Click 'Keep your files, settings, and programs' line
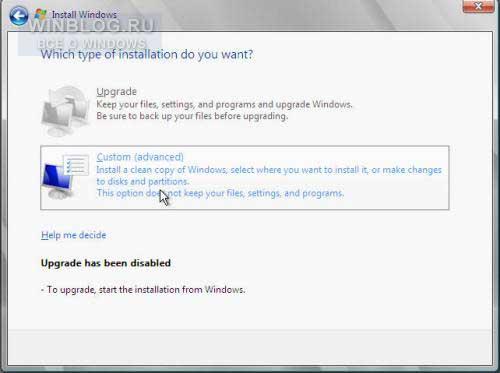The image size is (500, 373). coord(224,105)
